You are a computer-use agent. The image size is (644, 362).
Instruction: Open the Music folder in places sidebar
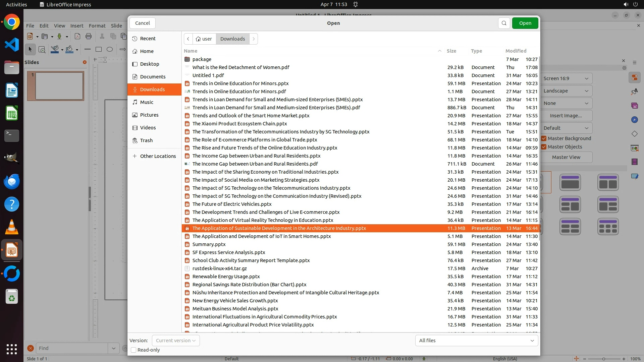tap(147, 102)
